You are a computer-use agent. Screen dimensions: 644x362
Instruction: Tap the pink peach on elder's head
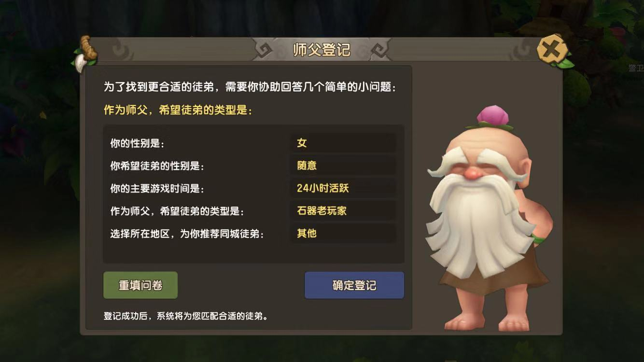tap(490, 116)
